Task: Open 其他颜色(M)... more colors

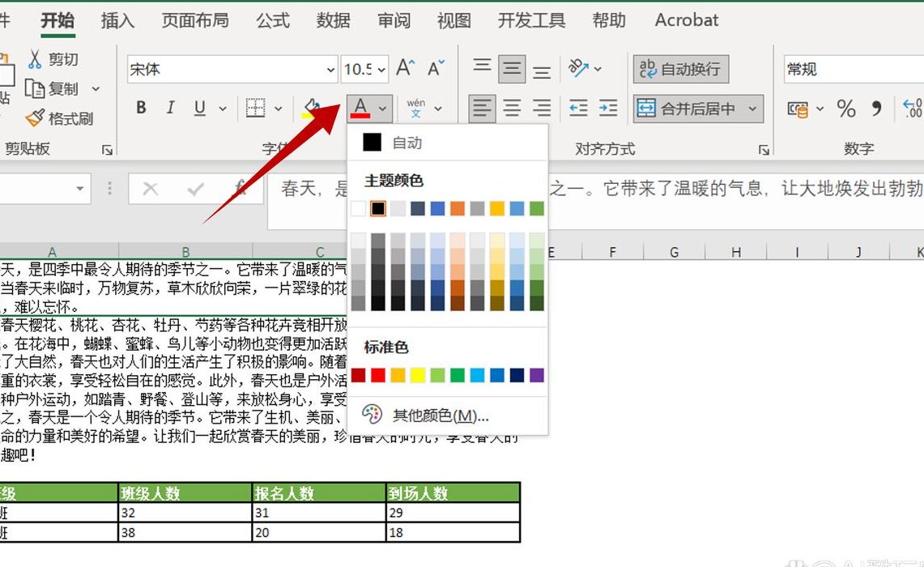Action: pyautogui.click(x=448, y=416)
